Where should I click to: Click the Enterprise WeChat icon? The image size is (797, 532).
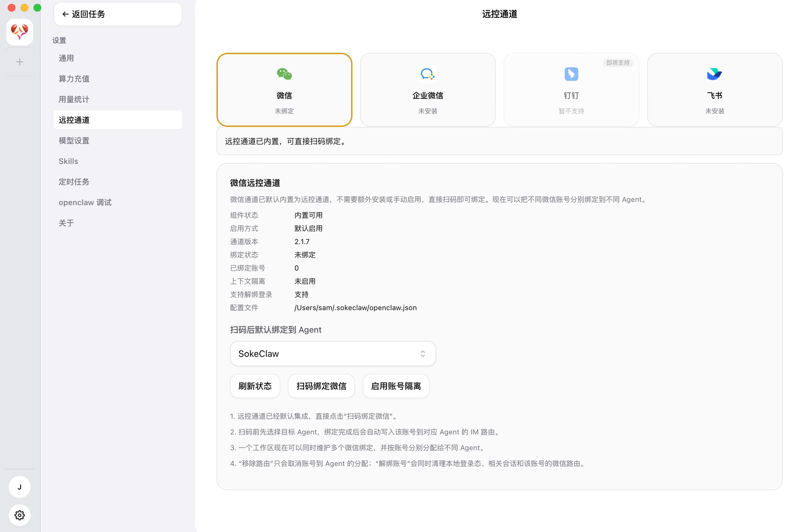tap(427, 74)
